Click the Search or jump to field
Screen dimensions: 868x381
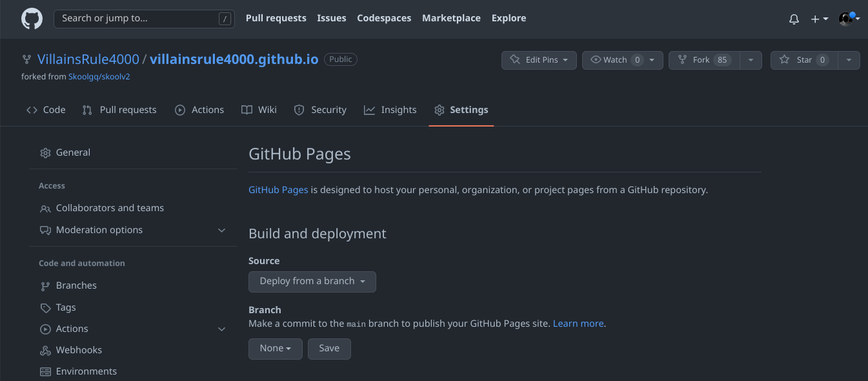click(x=143, y=19)
